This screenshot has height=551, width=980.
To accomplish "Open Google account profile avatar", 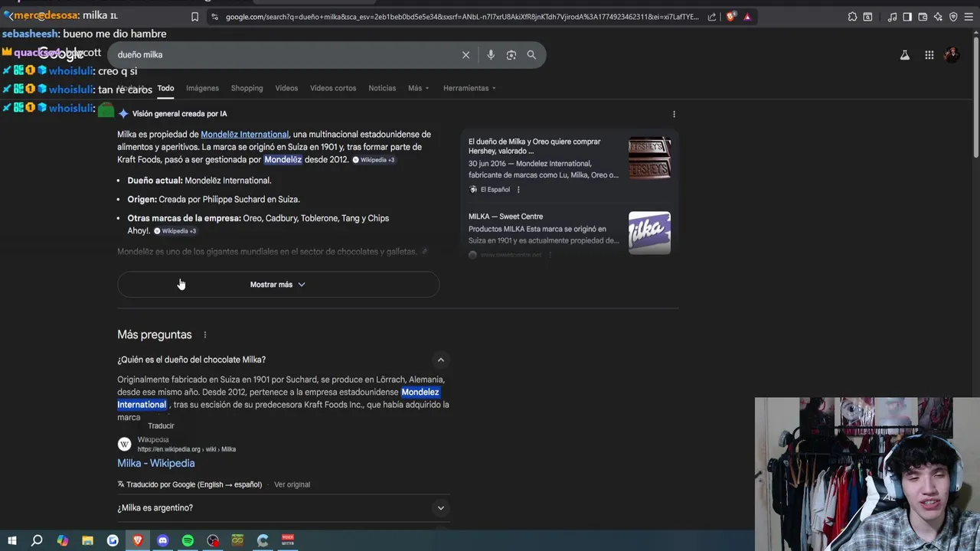I will click(952, 55).
